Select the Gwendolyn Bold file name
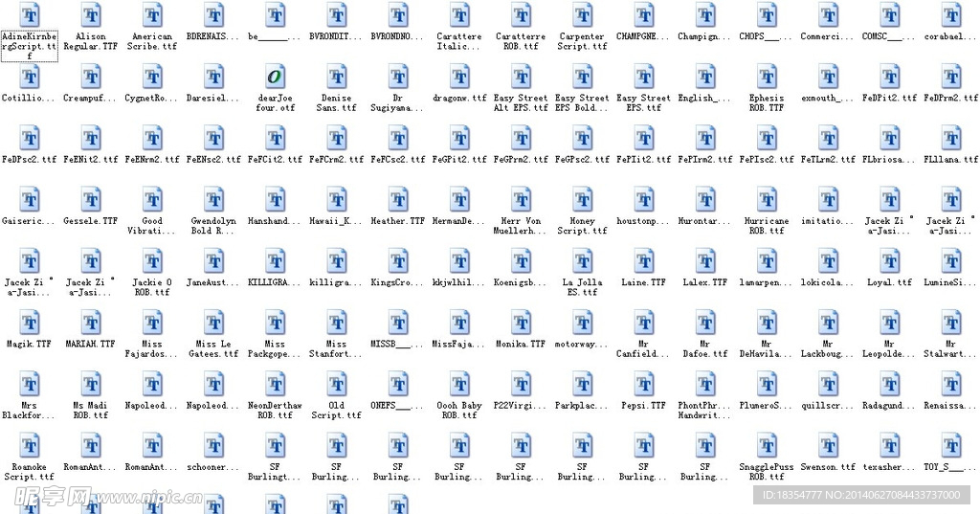This screenshot has width=980, height=514. click(213, 226)
